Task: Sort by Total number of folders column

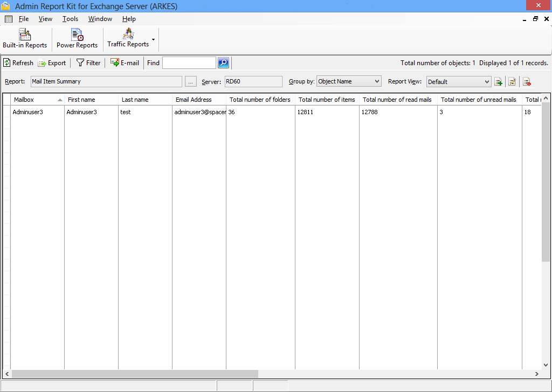Action: click(260, 100)
